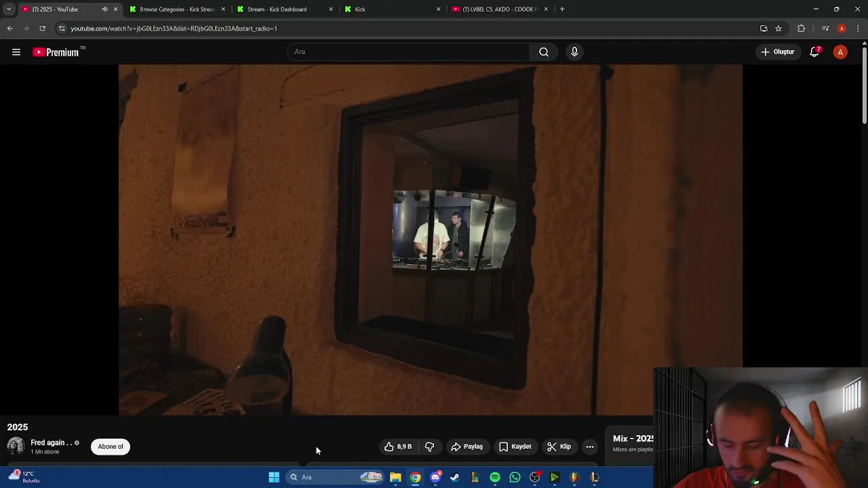Viewport: 868px width, 488px height.
Task: Click the Windows taskbar Ara search box
Action: pyautogui.click(x=336, y=477)
